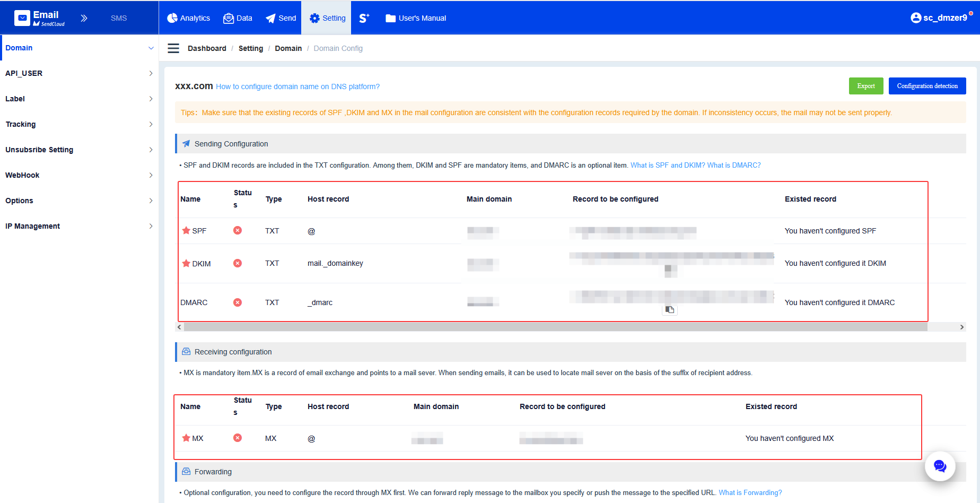The width and height of the screenshot is (980, 503).
Task: Click the green Export button
Action: 865,86
